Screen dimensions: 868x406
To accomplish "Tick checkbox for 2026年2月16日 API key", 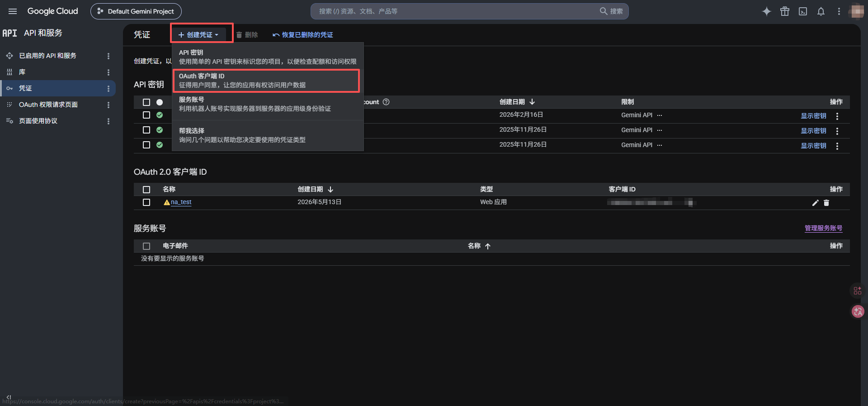I will [x=146, y=115].
